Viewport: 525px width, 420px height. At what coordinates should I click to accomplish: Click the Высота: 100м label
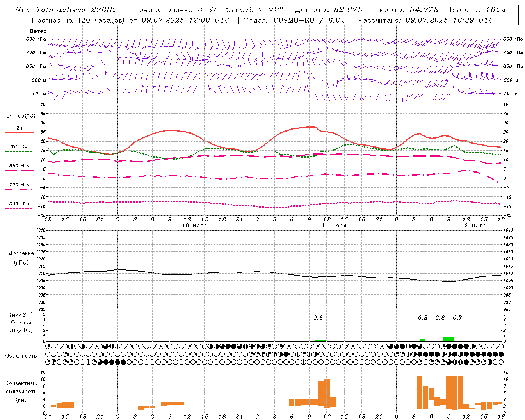tap(477, 10)
